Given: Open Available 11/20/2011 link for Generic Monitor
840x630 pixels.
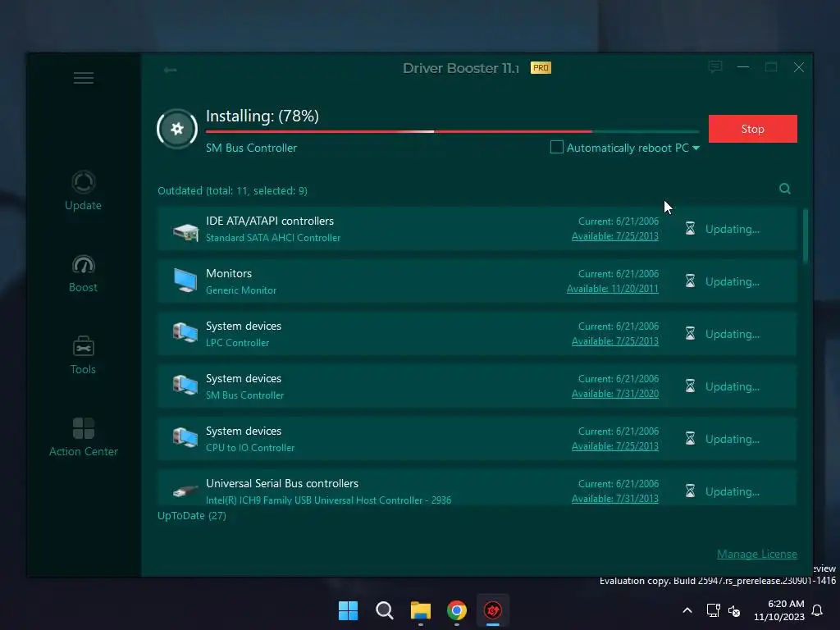Looking at the screenshot, I should (612, 289).
